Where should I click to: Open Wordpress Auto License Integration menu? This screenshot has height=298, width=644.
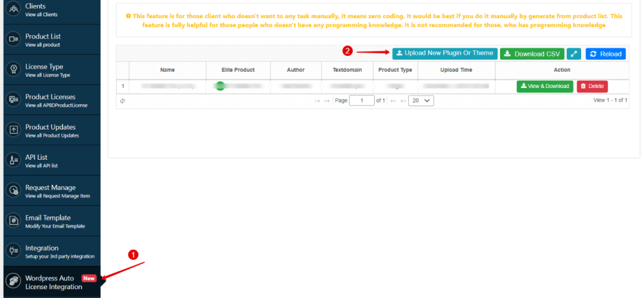[53, 282]
